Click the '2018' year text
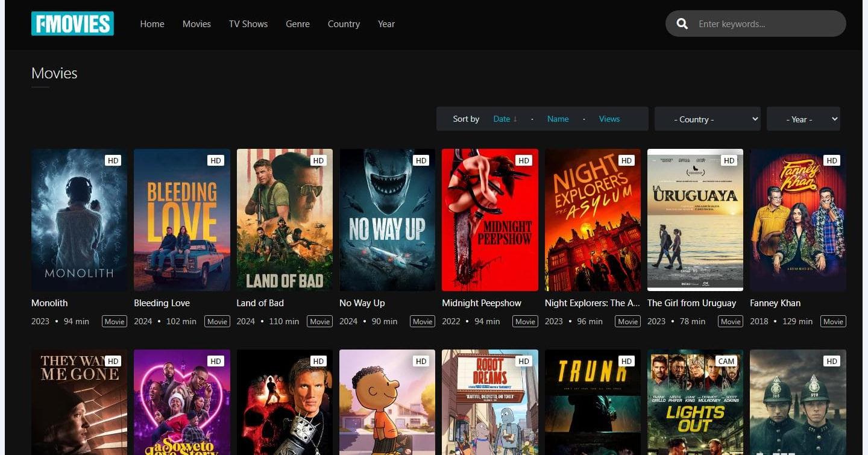This screenshot has height=455, width=868. point(759,321)
